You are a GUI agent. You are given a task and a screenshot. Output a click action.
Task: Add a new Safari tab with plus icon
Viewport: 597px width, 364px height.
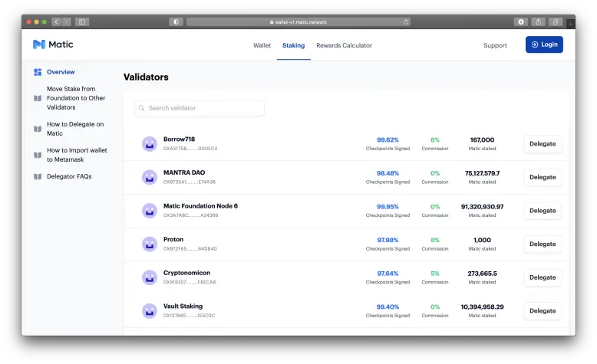(570, 24)
